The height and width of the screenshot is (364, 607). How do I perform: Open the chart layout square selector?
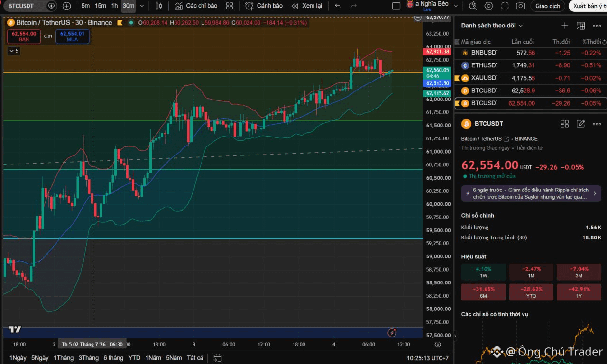[396, 6]
